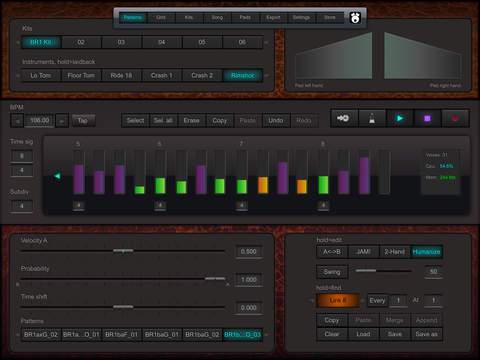Select previous line with left arrow

point(312,301)
